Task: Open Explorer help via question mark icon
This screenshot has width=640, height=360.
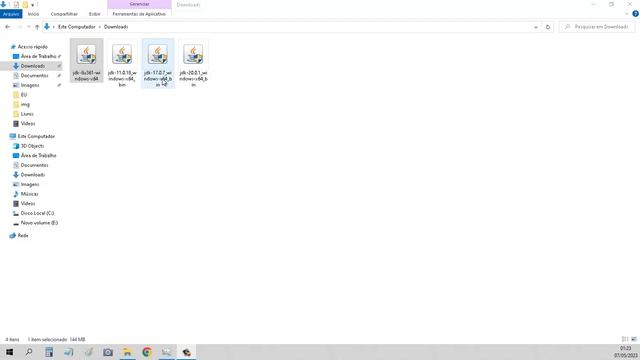Action: (635, 14)
